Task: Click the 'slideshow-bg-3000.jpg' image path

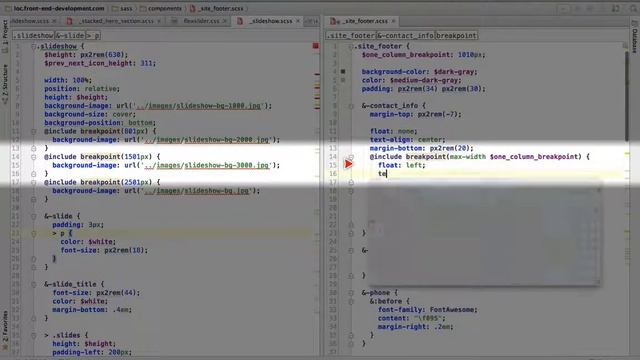Action: 227,165
